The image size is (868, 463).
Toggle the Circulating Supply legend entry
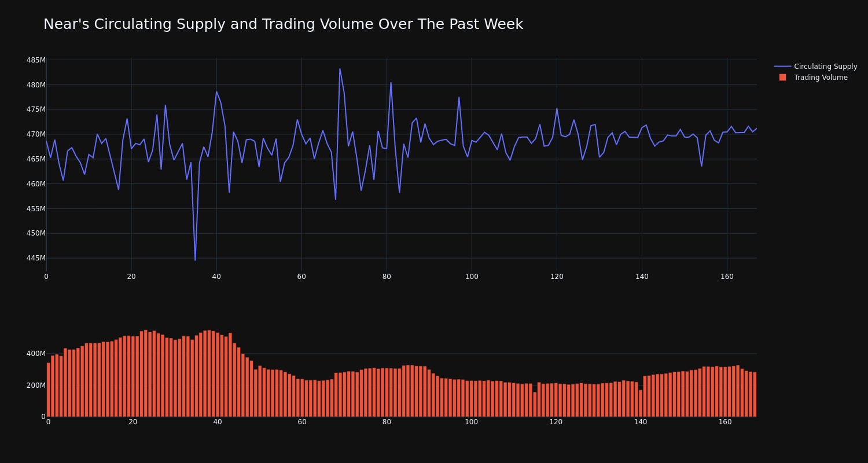click(816, 67)
